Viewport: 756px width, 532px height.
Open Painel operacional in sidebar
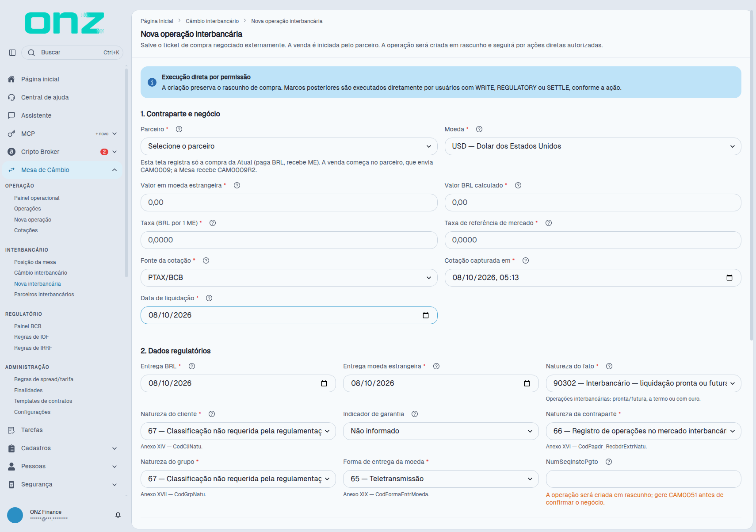[x=37, y=198]
